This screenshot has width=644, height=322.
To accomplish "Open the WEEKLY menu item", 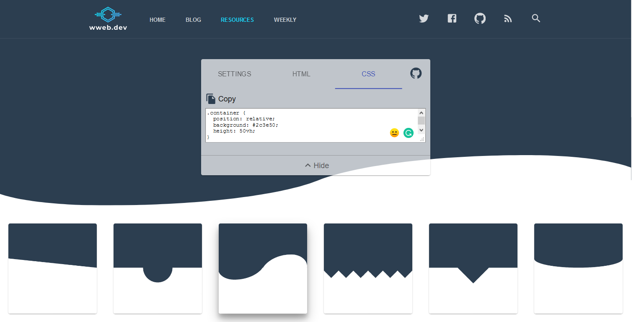I will point(285,20).
